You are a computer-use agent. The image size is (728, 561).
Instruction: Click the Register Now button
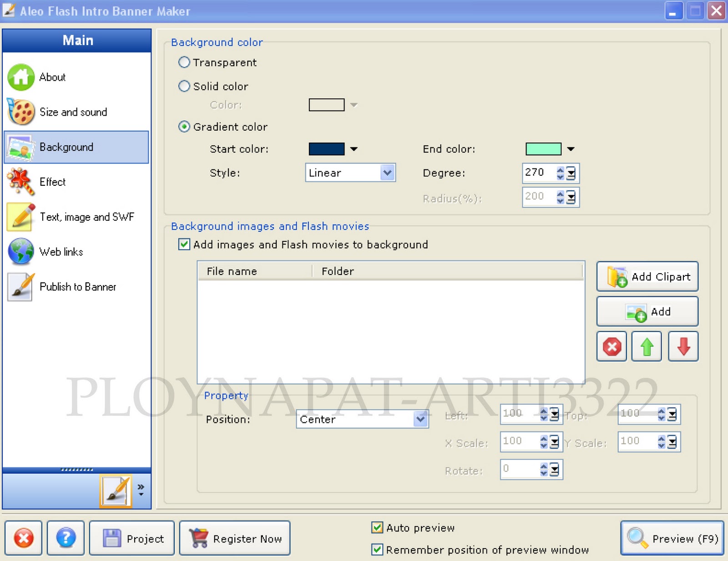(235, 538)
